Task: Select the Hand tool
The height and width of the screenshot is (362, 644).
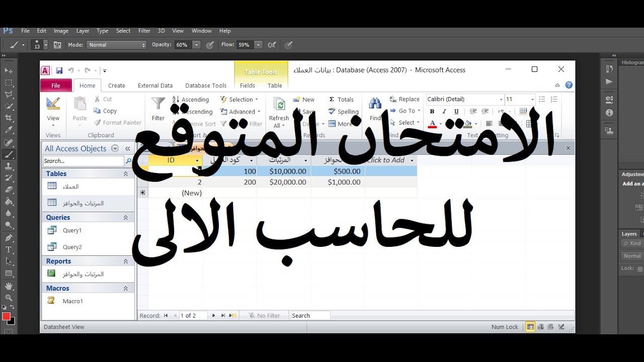Action: (x=9, y=286)
